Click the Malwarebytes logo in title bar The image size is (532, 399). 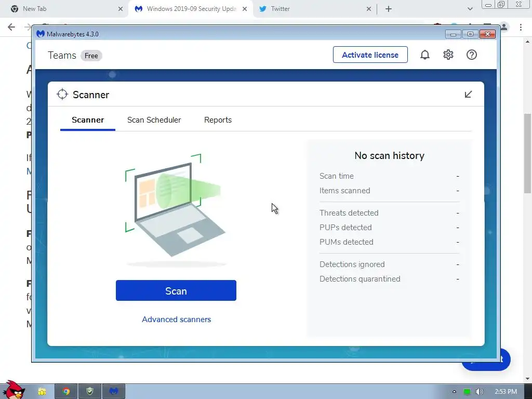tap(41, 34)
